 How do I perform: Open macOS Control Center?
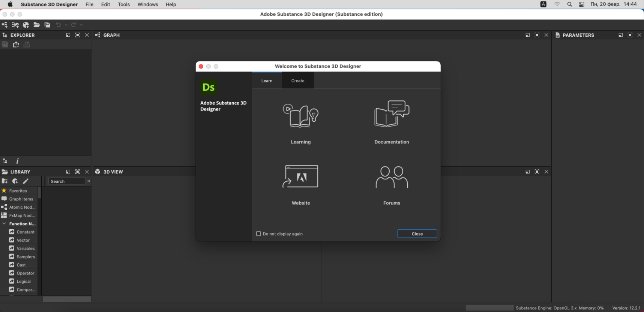pos(582,4)
